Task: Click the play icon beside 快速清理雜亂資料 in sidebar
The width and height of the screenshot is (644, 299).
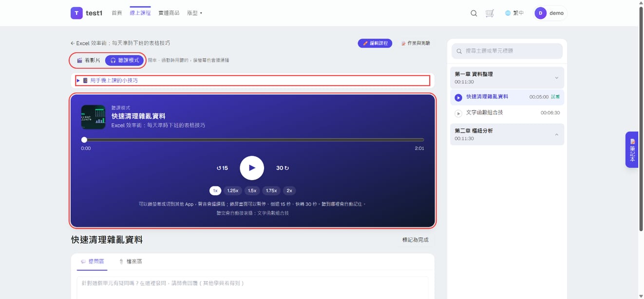Action: pyautogui.click(x=458, y=98)
